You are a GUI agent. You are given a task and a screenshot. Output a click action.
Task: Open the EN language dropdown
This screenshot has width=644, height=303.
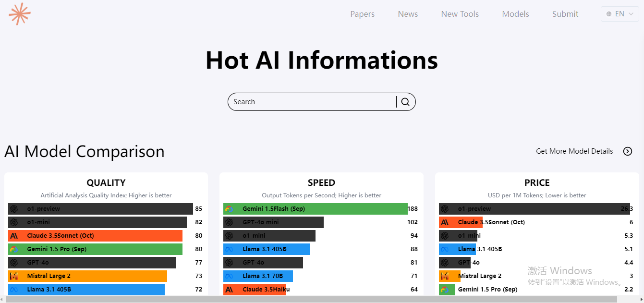click(620, 14)
